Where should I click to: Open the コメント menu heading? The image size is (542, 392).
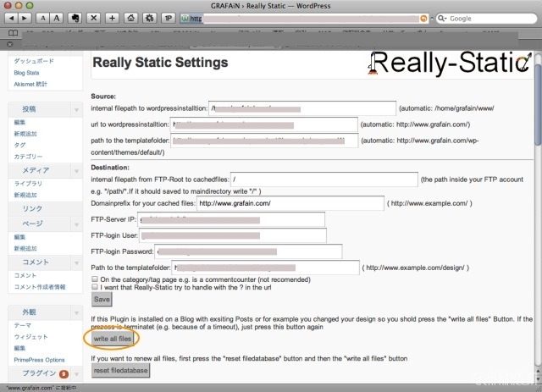coord(36,262)
